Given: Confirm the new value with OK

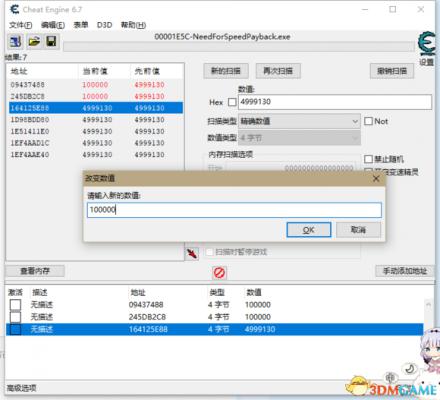Looking at the screenshot, I should [309, 230].
